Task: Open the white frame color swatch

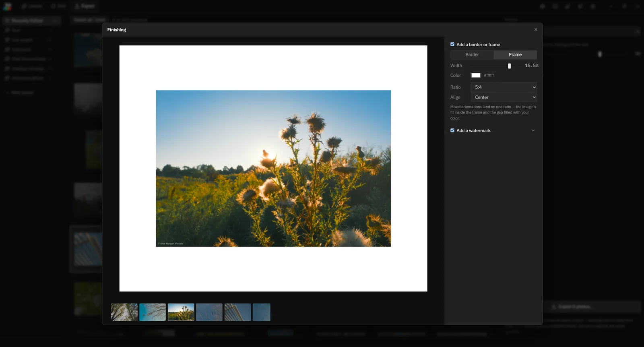Action: tap(476, 75)
